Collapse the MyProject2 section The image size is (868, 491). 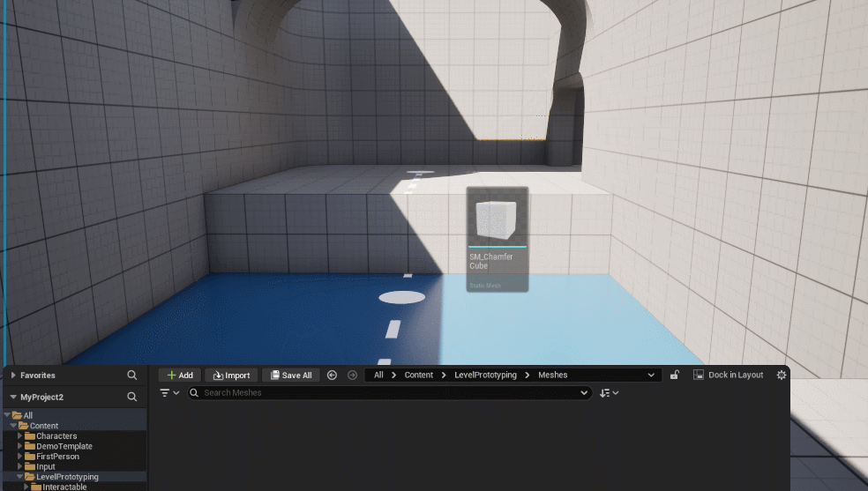13,397
